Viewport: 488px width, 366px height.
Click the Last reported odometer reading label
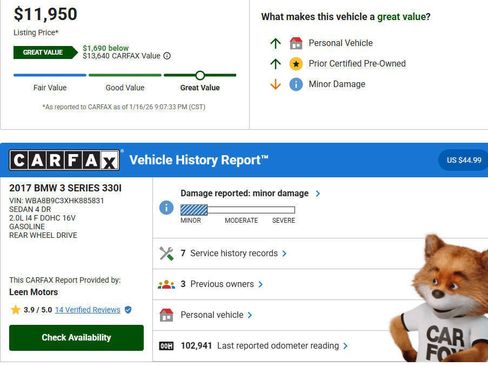click(278, 346)
